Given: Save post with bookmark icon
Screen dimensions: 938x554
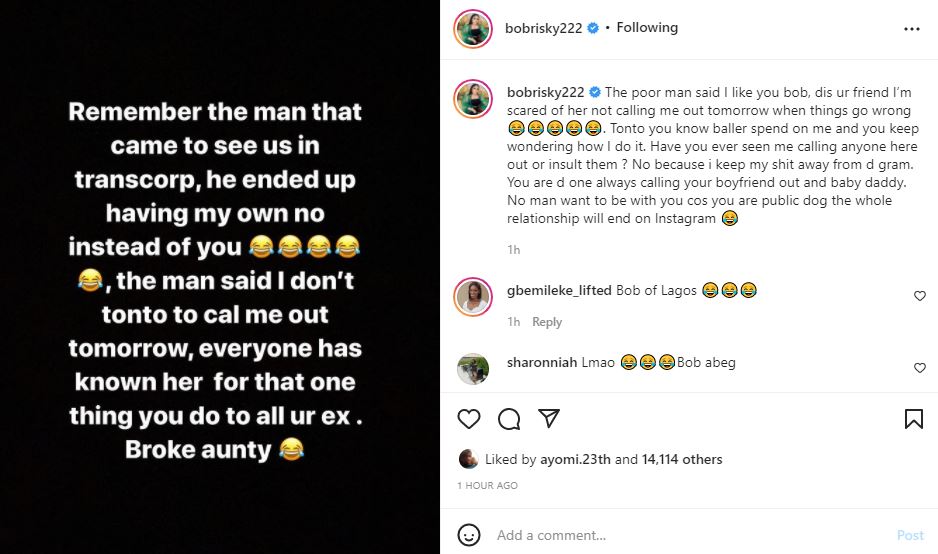Looking at the screenshot, I should pyautogui.click(x=913, y=418).
